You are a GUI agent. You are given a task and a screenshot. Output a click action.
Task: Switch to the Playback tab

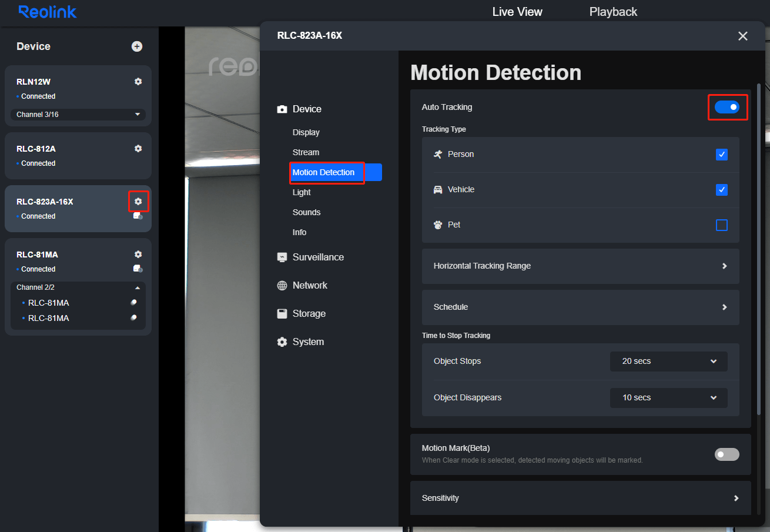click(613, 12)
